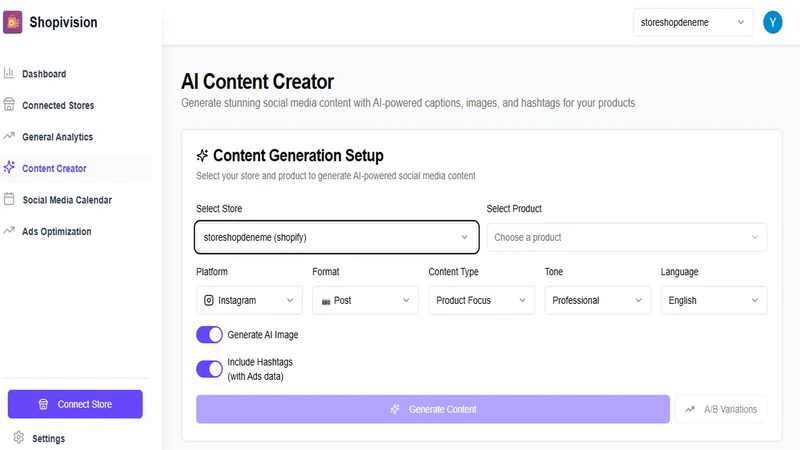The width and height of the screenshot is (800, 450).
Task: Click the Settings gear icon
Action: click(x=18, y=437)
